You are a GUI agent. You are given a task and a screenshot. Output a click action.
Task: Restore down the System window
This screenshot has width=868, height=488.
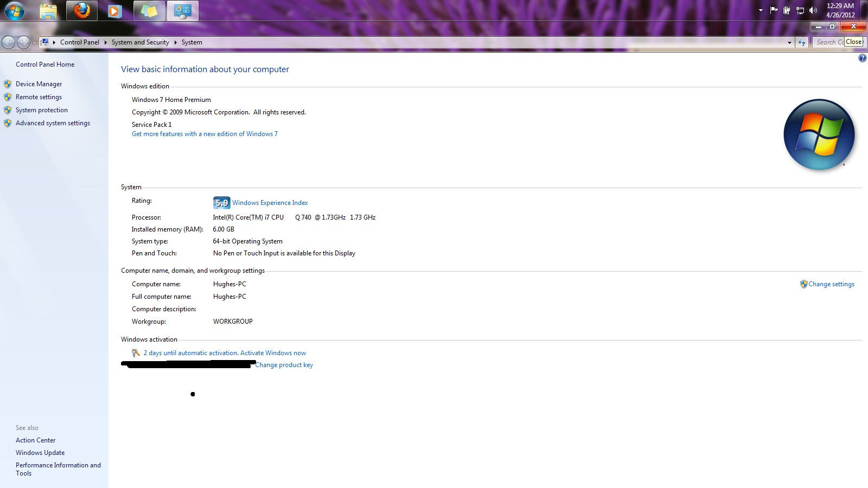(833, 27)
